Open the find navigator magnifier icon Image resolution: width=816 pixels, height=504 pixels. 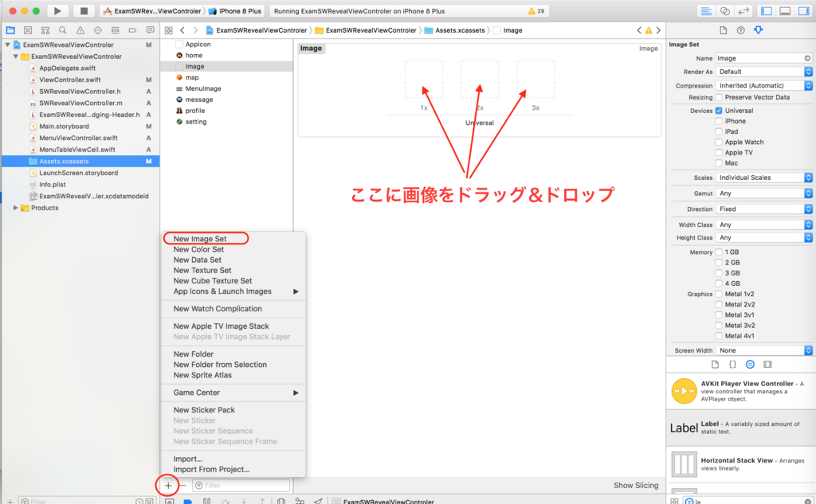62,30
